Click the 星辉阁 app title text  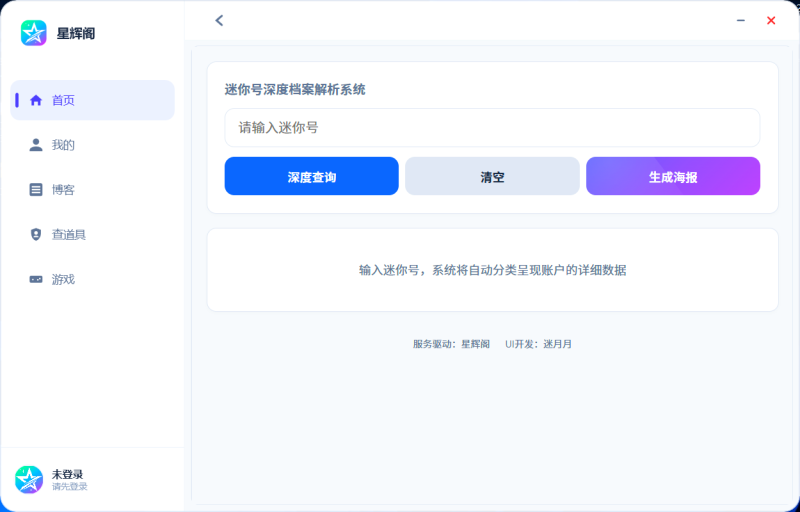[76, 34]
